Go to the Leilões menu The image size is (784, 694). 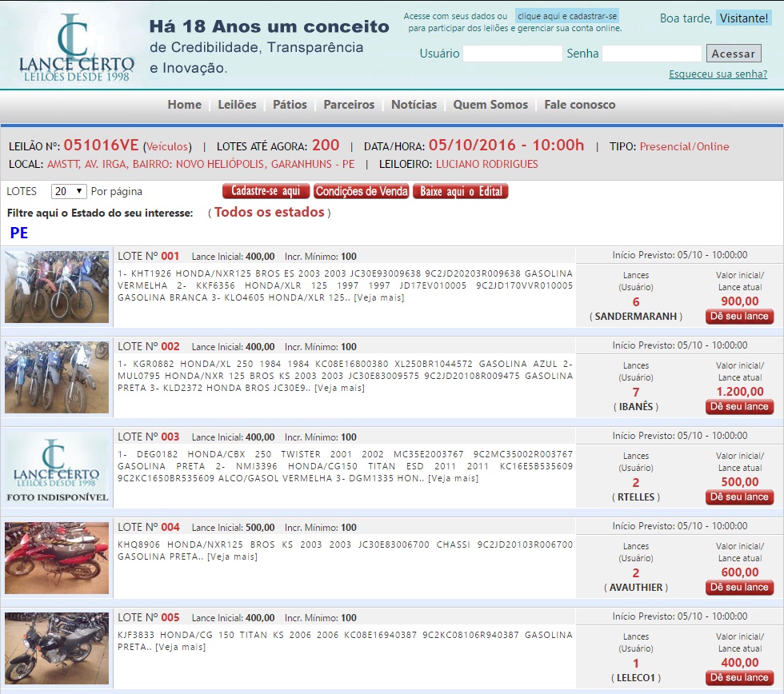tap(237, 105)
